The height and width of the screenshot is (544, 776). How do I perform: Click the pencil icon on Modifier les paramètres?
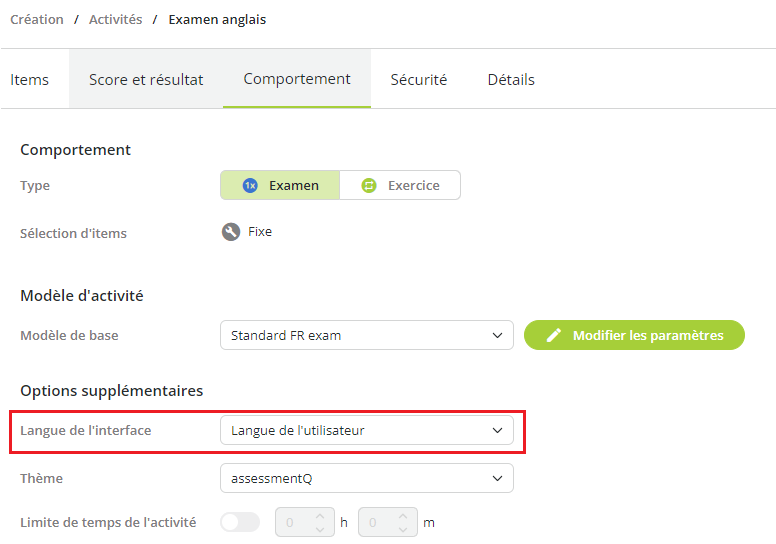(x=554, y=336)
